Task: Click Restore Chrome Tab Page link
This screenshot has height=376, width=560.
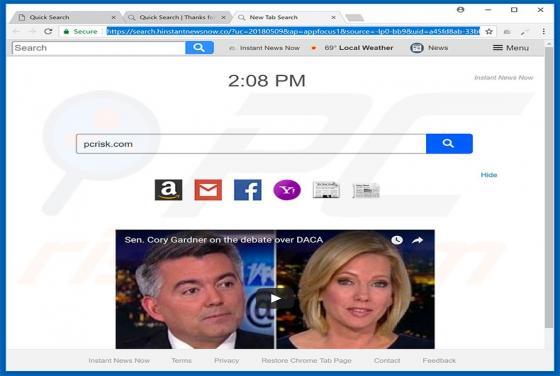Action: click(x=306, y=361)
